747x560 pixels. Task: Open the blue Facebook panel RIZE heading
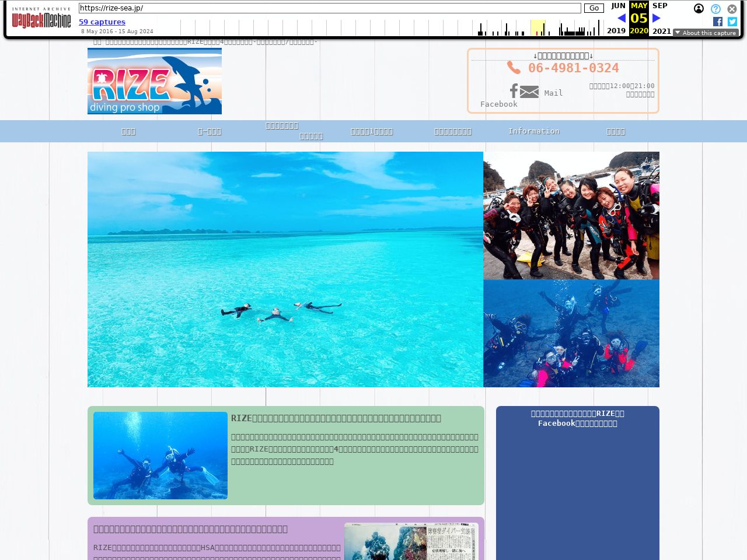click(578, 418)
